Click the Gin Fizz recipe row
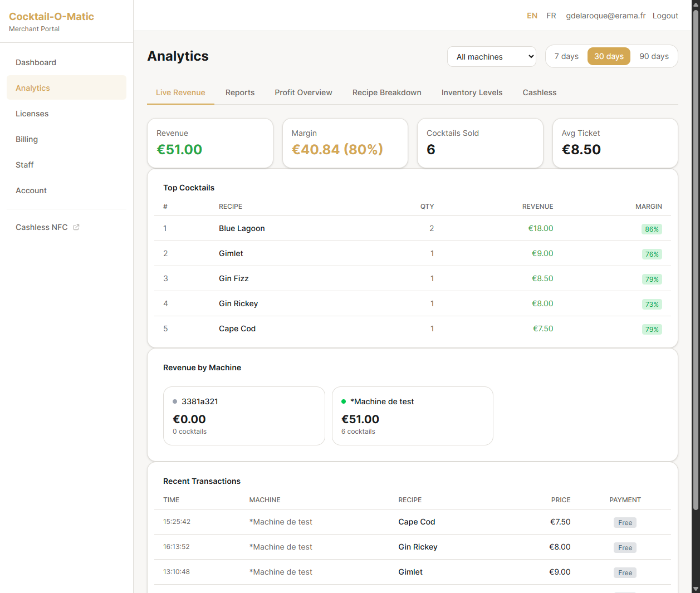This screenshot has width=700, height=593. (x=413, y=278)
